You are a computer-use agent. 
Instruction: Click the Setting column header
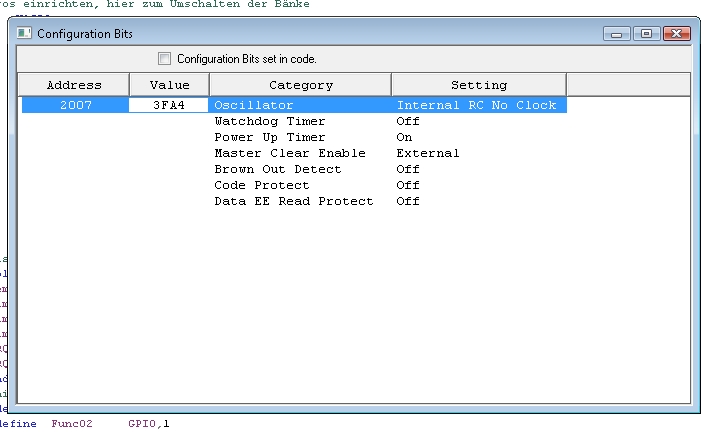tap(478, 85)
